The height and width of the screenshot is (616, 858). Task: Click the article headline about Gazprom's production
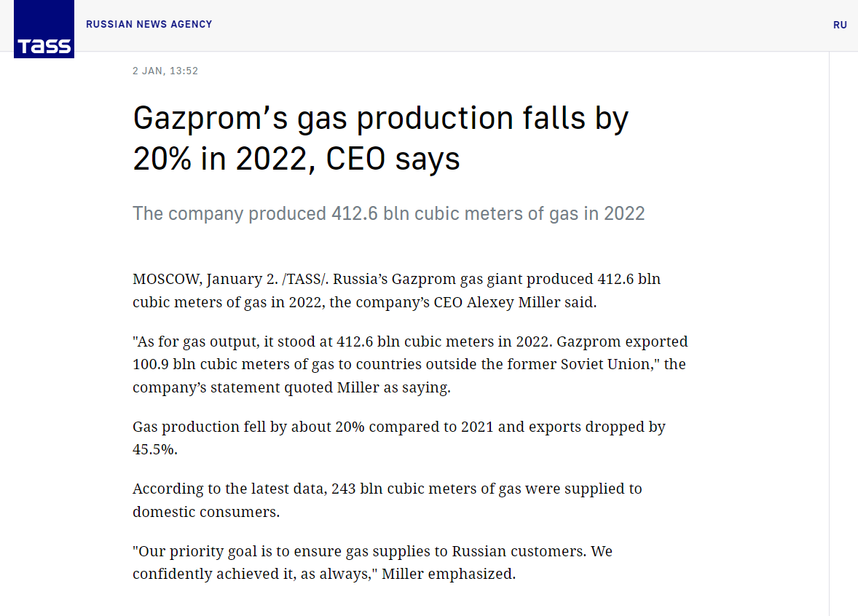[x=380, y=119]
